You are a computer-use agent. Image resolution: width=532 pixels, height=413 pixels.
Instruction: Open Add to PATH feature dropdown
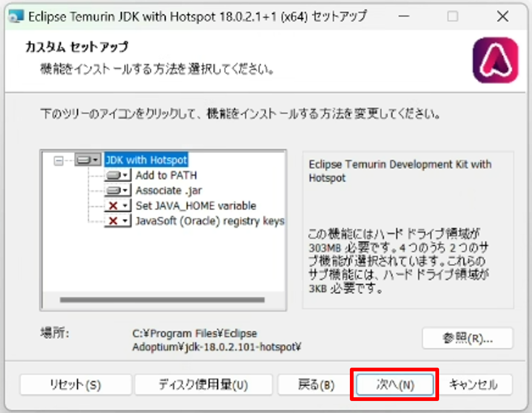(117, 176)
